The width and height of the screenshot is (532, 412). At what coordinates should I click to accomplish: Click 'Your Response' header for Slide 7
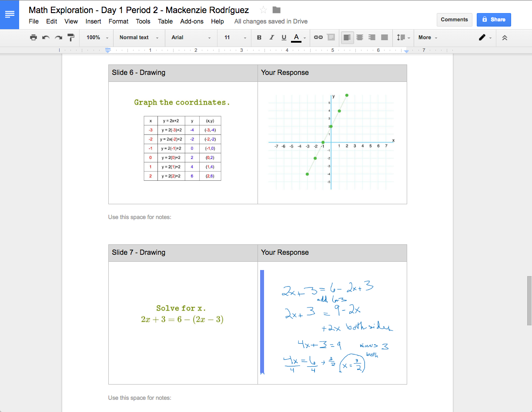[332, 253]
